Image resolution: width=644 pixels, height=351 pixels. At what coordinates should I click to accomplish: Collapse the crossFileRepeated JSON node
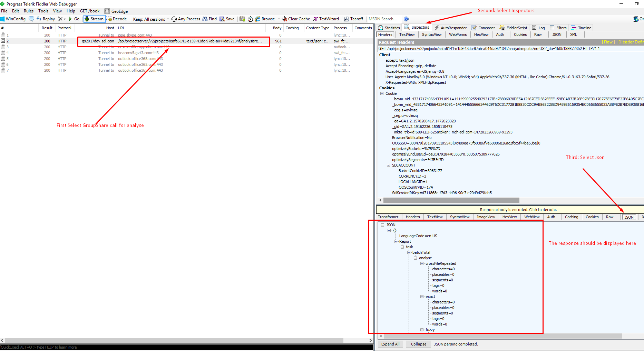[422, 263]
